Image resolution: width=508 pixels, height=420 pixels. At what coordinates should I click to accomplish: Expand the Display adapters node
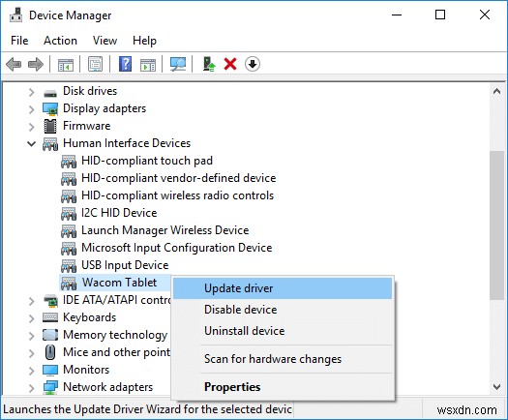coord(31,109)
